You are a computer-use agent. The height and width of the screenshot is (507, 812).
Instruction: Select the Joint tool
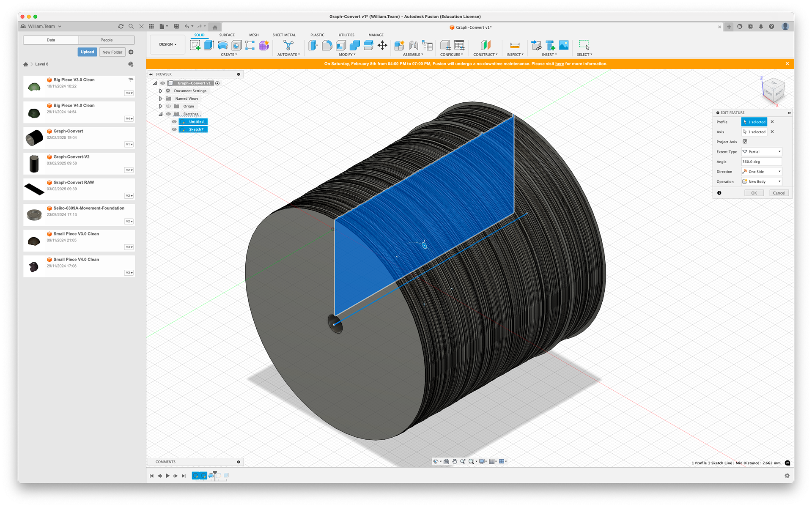point(413,45)
